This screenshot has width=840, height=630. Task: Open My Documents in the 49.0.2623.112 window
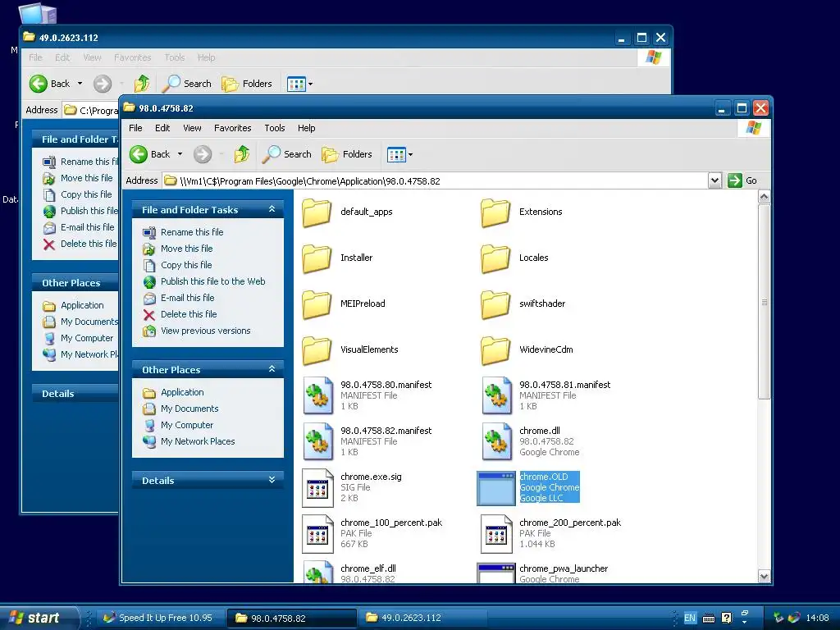[x=89, y=322]
